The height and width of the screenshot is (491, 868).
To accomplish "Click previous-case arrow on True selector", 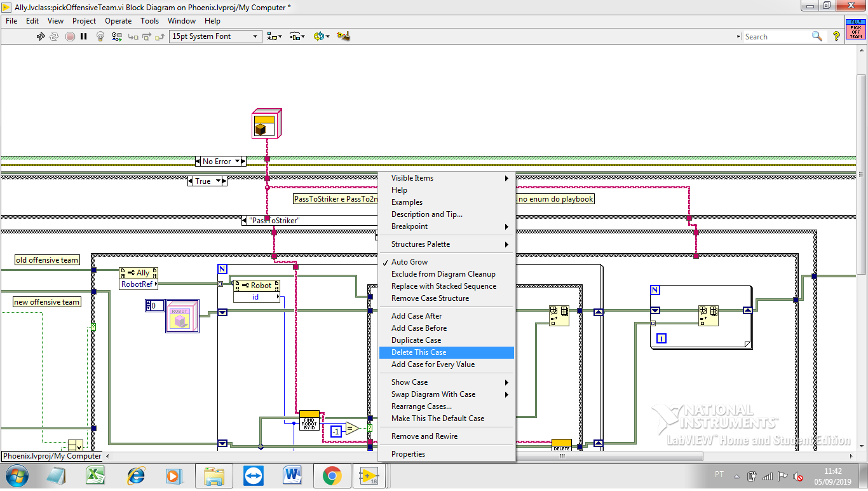I will pos(191,181).
